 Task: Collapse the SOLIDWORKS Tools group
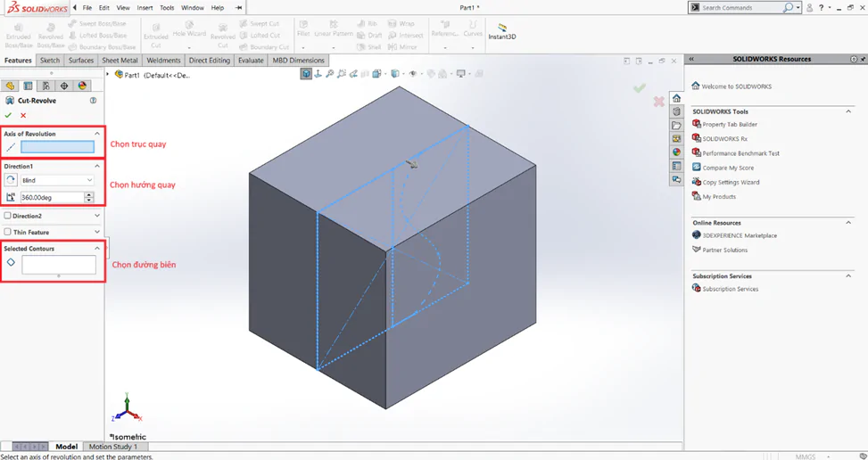[x=848, y=111]
